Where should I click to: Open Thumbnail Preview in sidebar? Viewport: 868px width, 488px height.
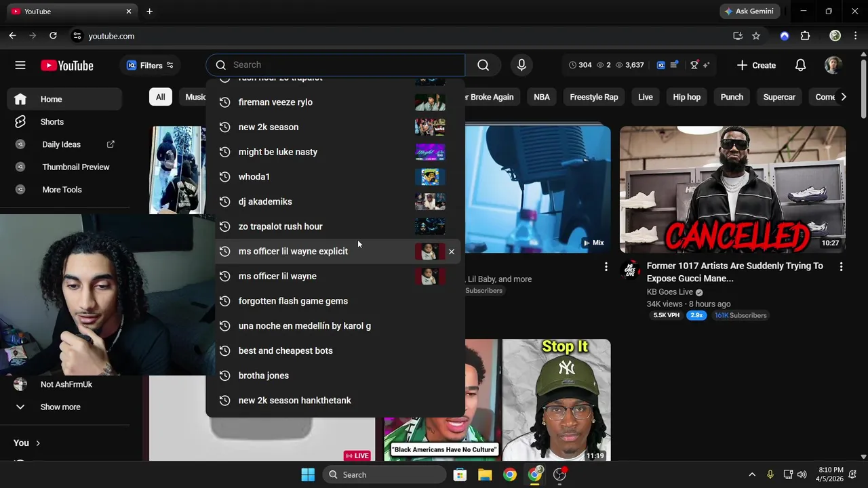[65, 167]
